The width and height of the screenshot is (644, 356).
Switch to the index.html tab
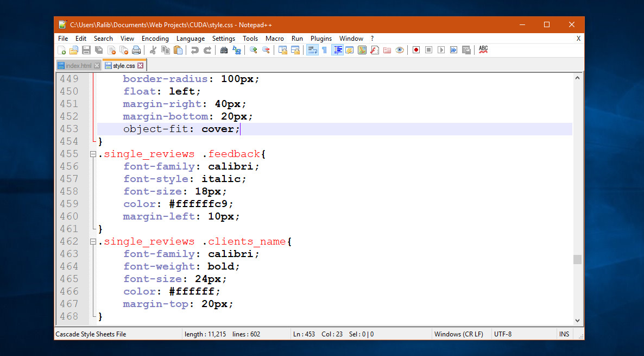pos(78,66)
